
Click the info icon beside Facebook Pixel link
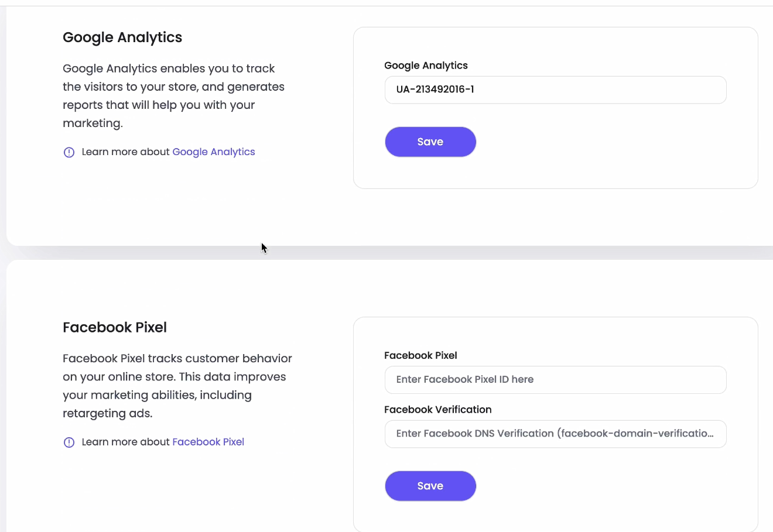point(69,442)
